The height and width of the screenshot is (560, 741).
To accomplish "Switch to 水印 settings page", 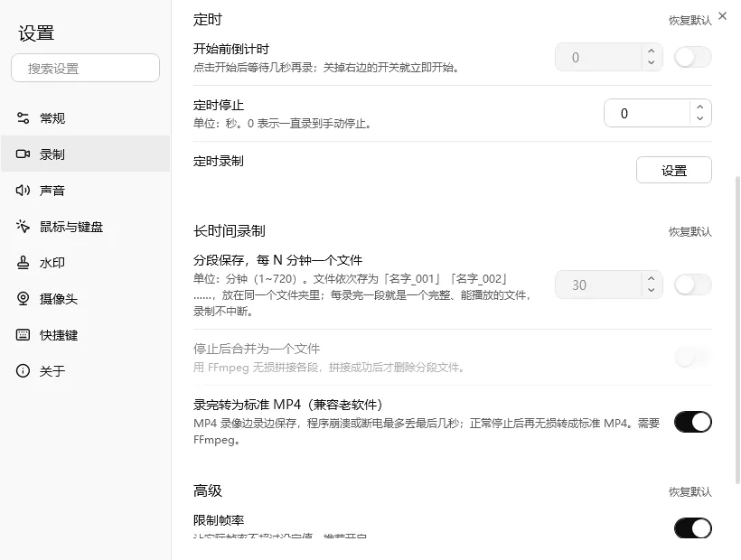I will [85, 262].
